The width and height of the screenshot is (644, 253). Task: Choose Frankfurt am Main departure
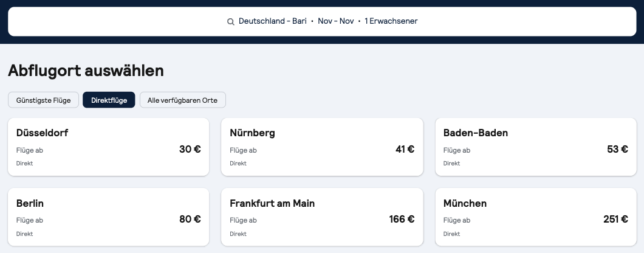pyautogui.click(x=322, y=217)
